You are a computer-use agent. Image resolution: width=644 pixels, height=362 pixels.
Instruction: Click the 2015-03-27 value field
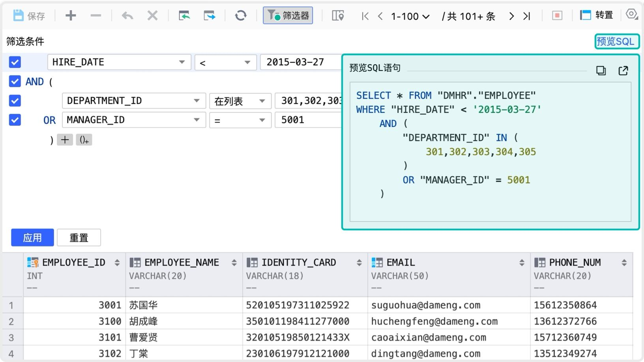click(x=301, y=62)
